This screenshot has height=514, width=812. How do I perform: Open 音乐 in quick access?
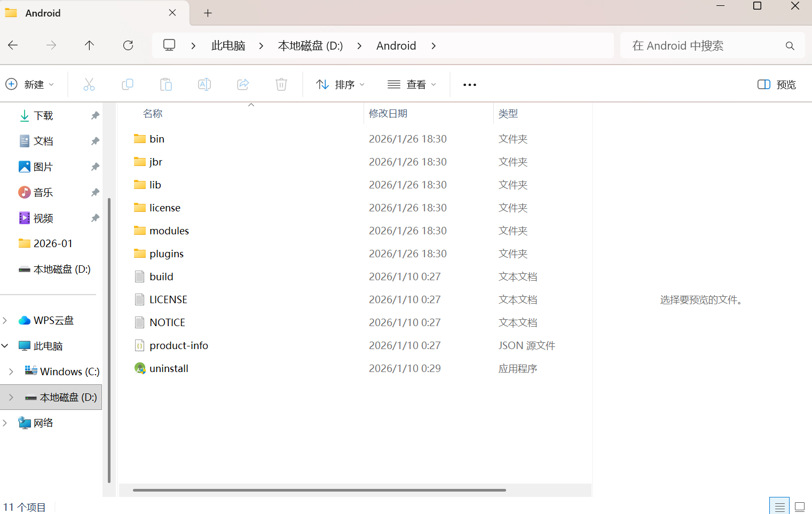(43, 192)
